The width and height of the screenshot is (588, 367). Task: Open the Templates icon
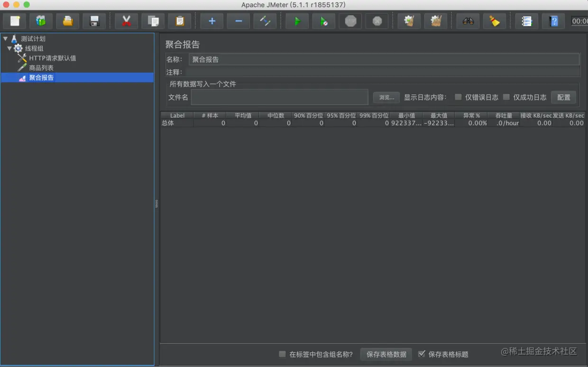point(41,21)
